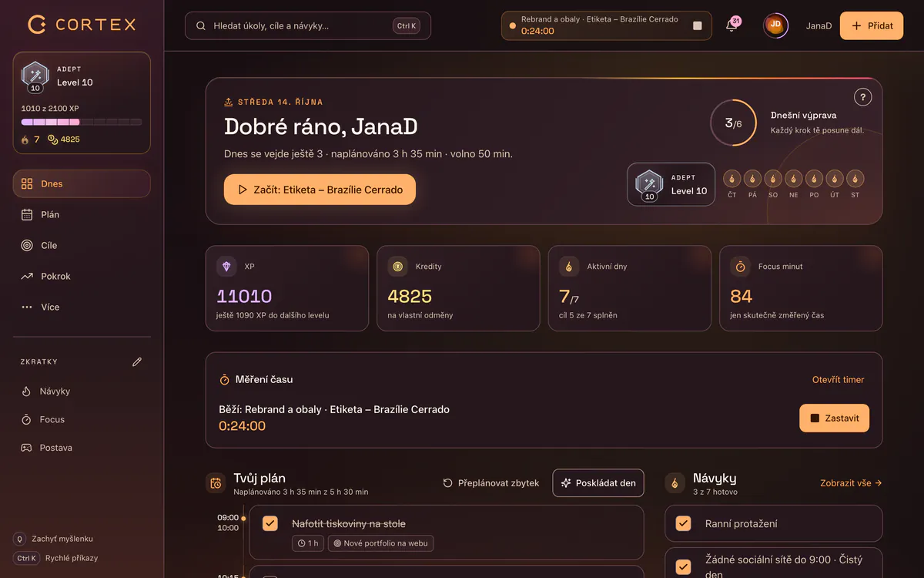Click the Tvůj plán calendar icon
Screen dimensions: 924x578
216,483
